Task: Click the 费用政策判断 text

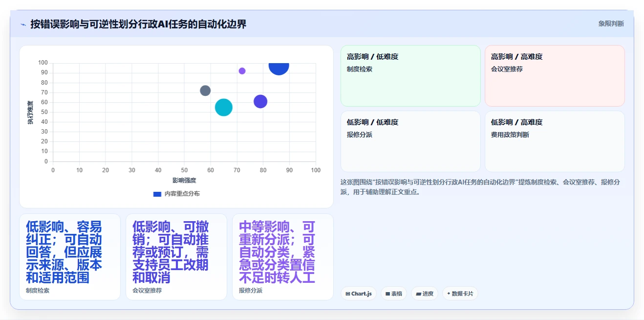Action: click(510, 135)
